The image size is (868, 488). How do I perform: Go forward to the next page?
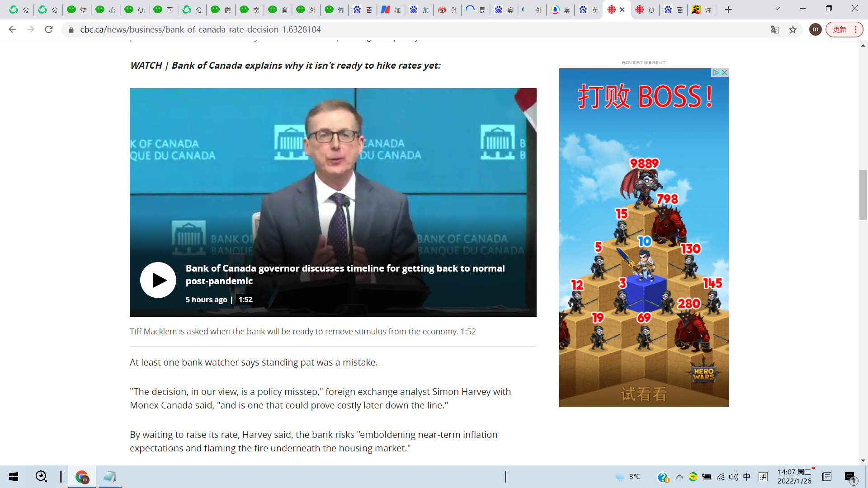click(x=30, y=29)
